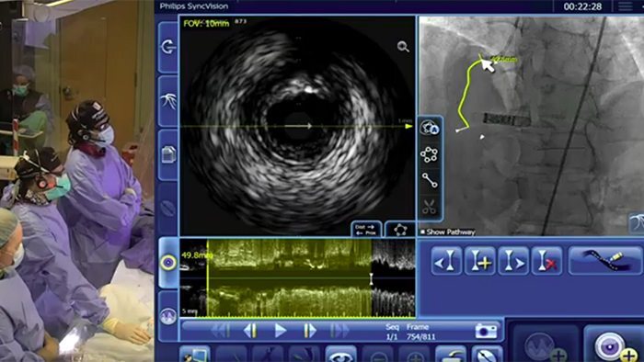The width and height of the screenshot is (644, 362).
Task: Open the hamburger menu at top right
Action: pyautogui.click(x=626, y=6)
